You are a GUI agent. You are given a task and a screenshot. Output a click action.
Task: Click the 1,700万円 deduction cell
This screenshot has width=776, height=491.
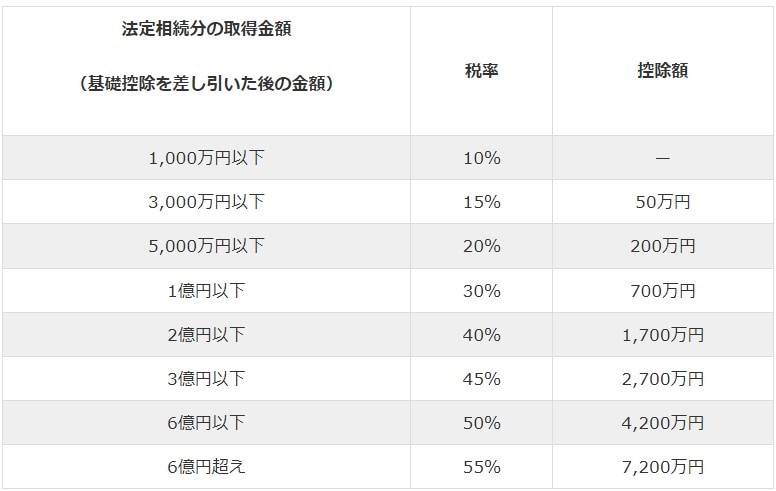663,335
